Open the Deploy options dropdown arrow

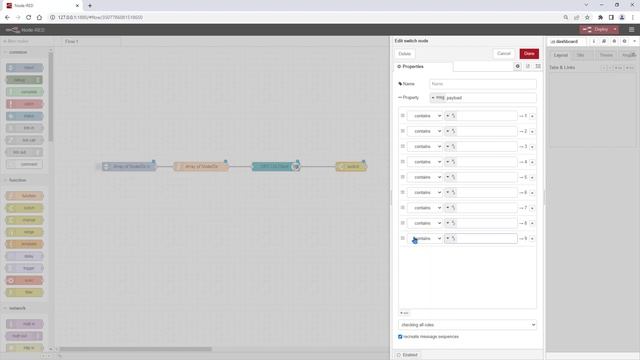click(x=615, y=29)
